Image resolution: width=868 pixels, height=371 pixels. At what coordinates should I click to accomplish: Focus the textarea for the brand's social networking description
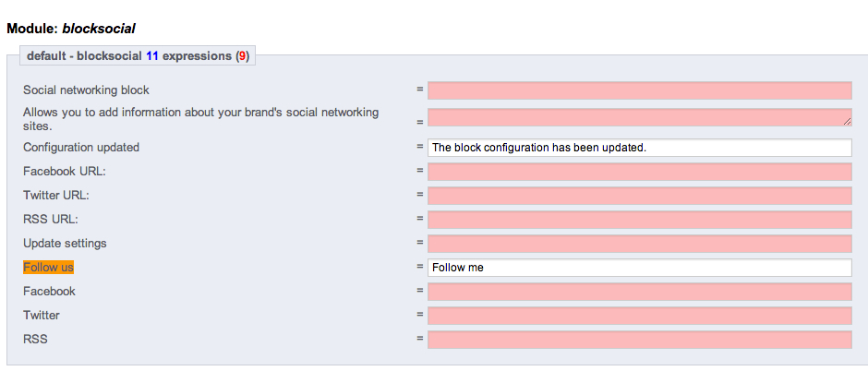639,117
